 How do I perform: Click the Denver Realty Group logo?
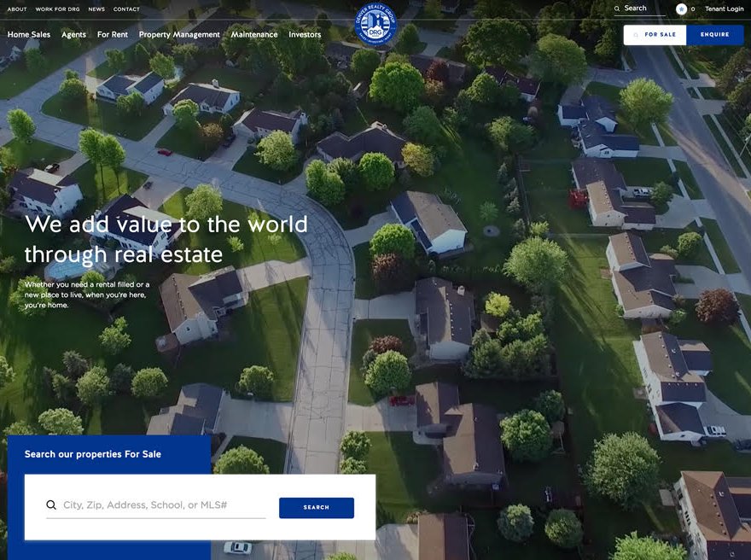[375, 24]
